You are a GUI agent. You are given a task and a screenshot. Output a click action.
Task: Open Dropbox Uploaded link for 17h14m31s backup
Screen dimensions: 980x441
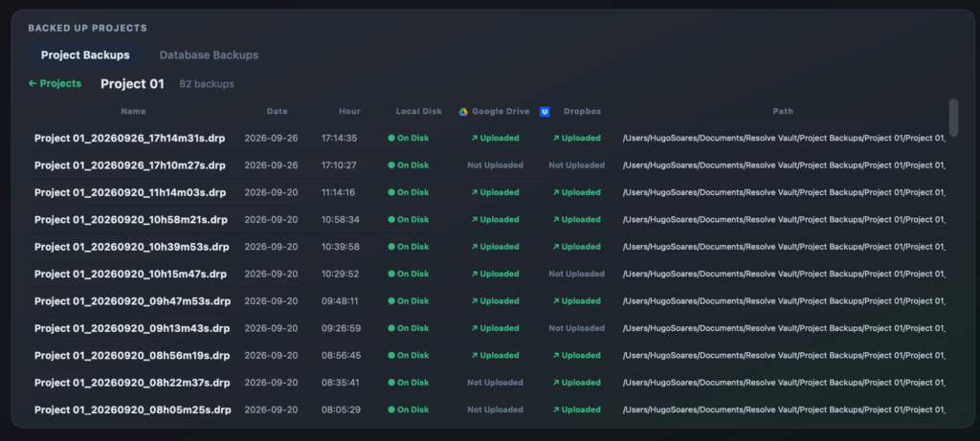coord(576,138)
